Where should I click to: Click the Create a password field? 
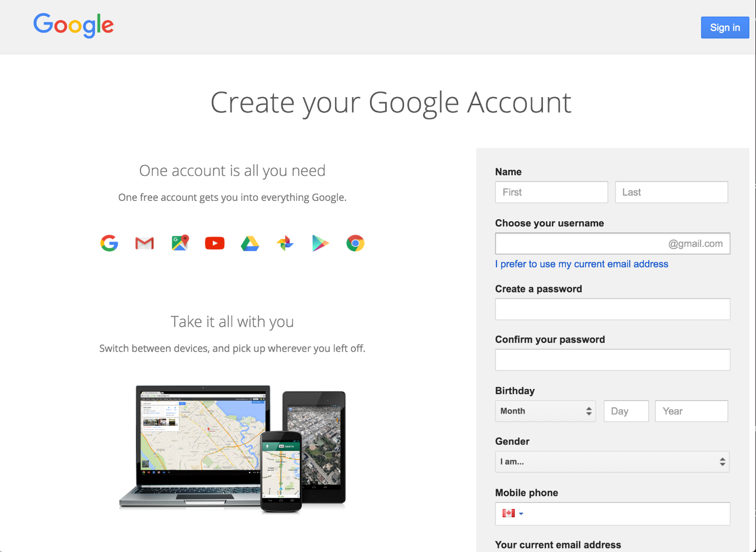[612, 309]
